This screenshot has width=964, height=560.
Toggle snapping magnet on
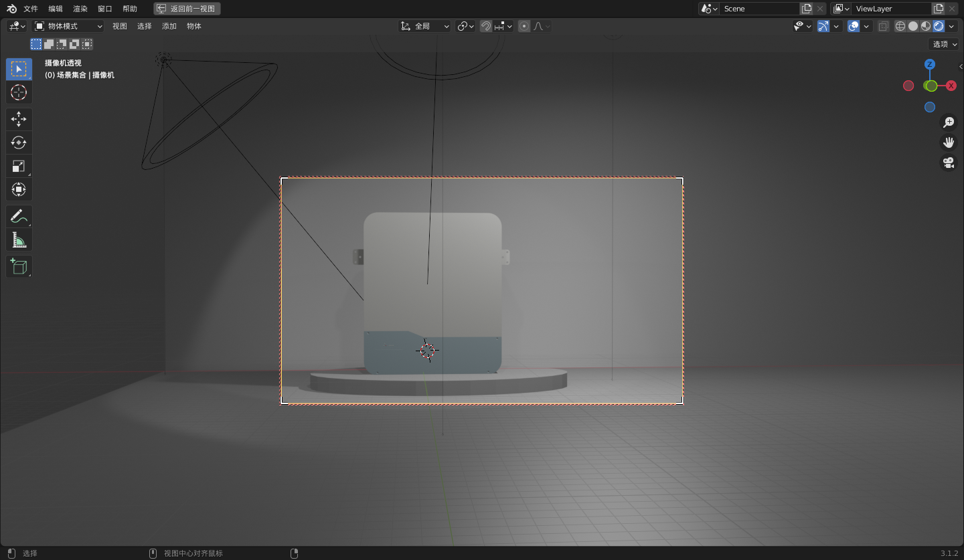[486, 26]
